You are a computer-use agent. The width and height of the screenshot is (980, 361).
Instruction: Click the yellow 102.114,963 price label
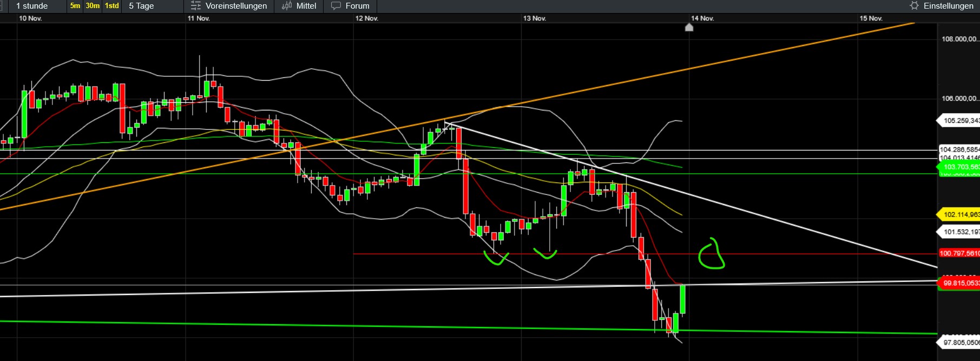[x=959, y=215]
